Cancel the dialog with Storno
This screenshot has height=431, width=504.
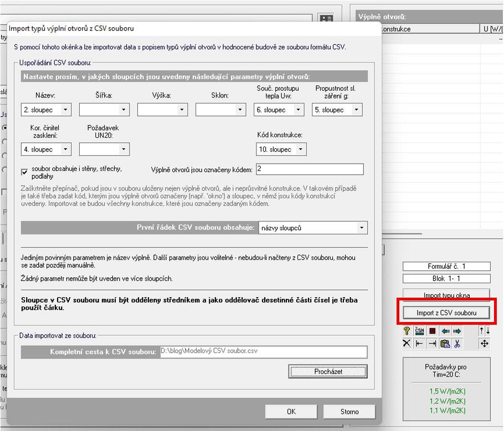[x=349, y=412]
